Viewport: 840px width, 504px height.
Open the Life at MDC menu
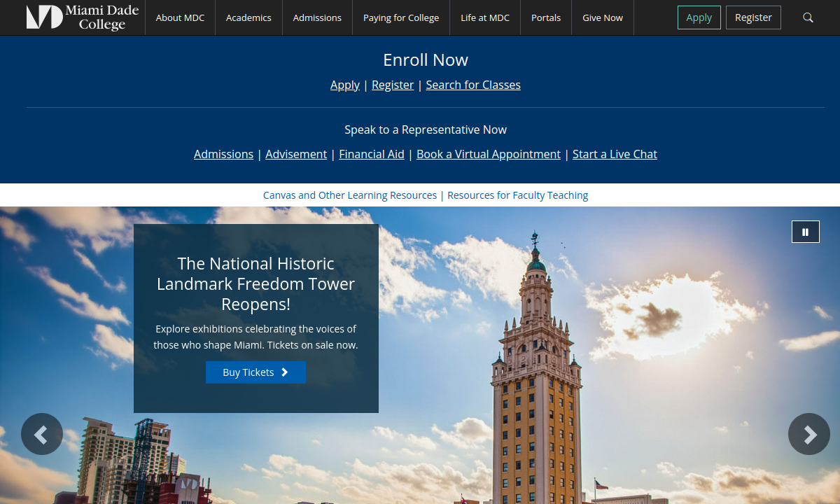pos(485,17)
